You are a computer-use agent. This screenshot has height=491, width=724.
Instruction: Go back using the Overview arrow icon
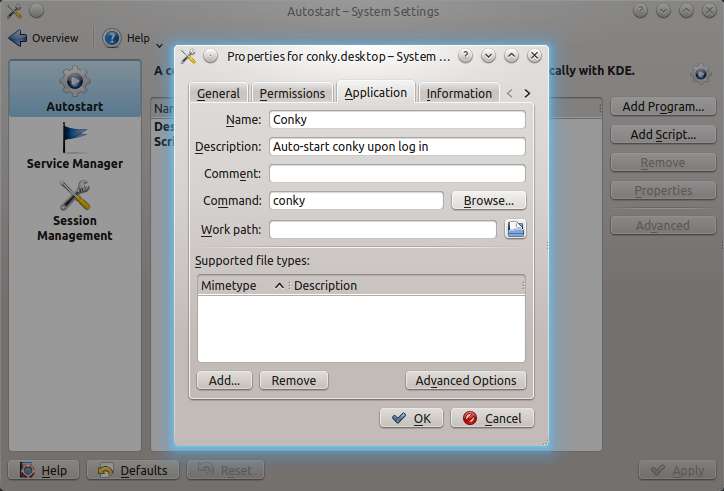[18, 38]
